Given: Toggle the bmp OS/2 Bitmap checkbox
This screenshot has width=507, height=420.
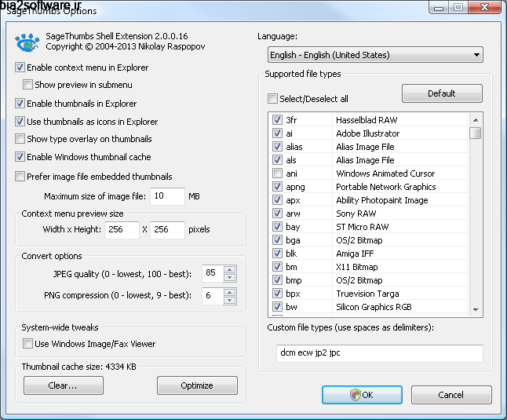Looking at the screenshot, I should coord(277,280).
